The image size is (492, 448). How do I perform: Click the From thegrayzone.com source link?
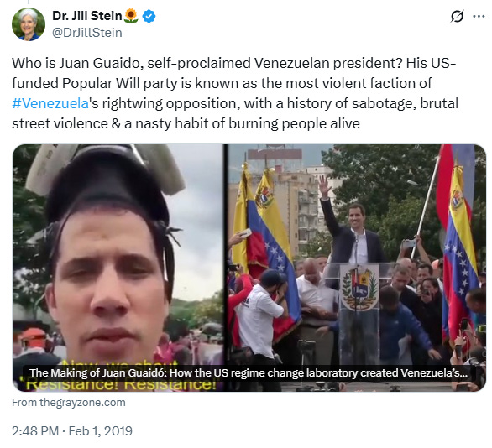[69, 402]
